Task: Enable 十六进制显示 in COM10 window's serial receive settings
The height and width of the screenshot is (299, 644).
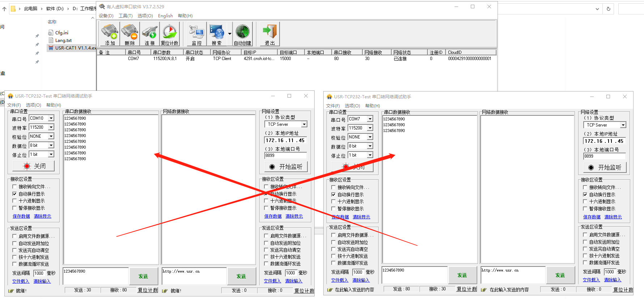Action: (x=15, y=201)
